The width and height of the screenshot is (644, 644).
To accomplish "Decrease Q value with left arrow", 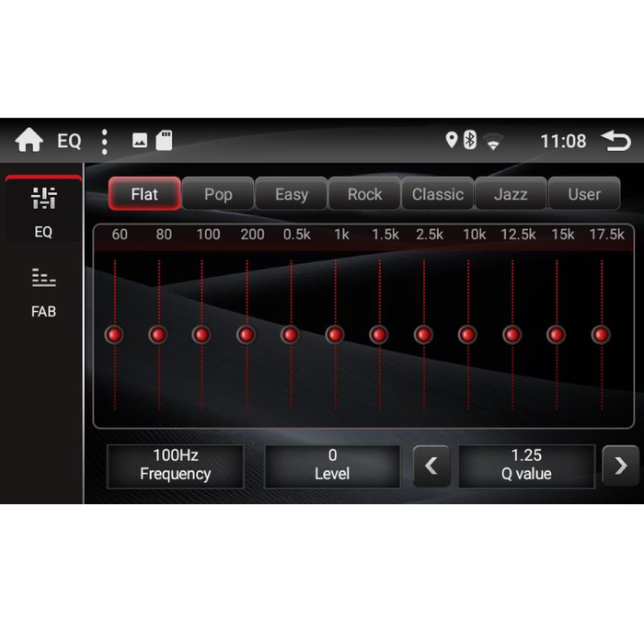I will [431, 466].
